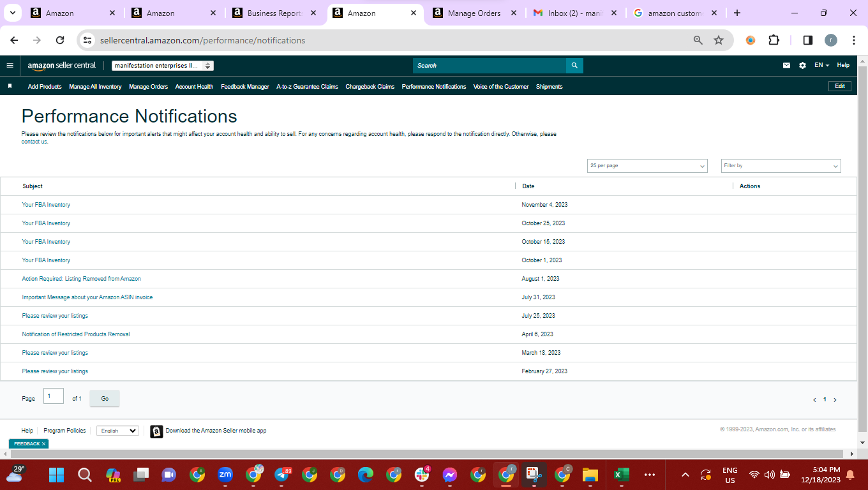Open File Explorer from the taskbar
The width and height of the screenshot is (868, 490).
(590, 475)
